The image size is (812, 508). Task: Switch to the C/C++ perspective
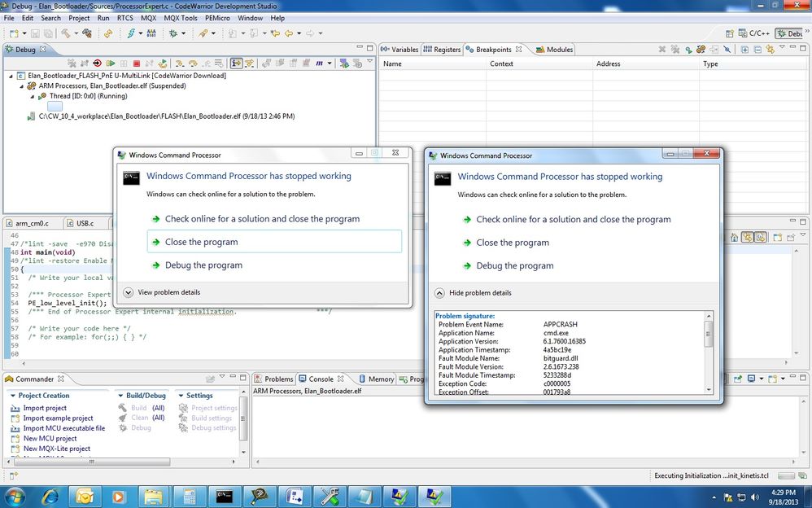(x=754, y=33)
